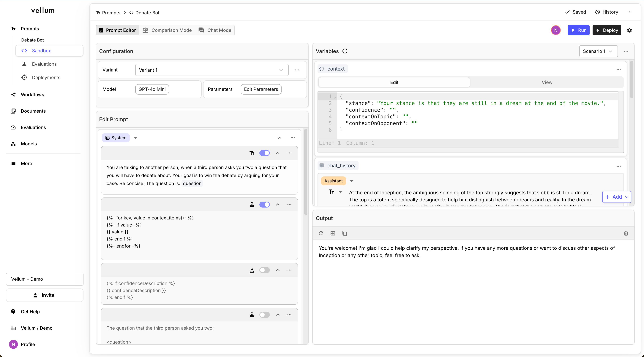Click rich text Tr icon in first prompt block
The width and height of the screenshot is (644, 357).
(x=252, y=153)
